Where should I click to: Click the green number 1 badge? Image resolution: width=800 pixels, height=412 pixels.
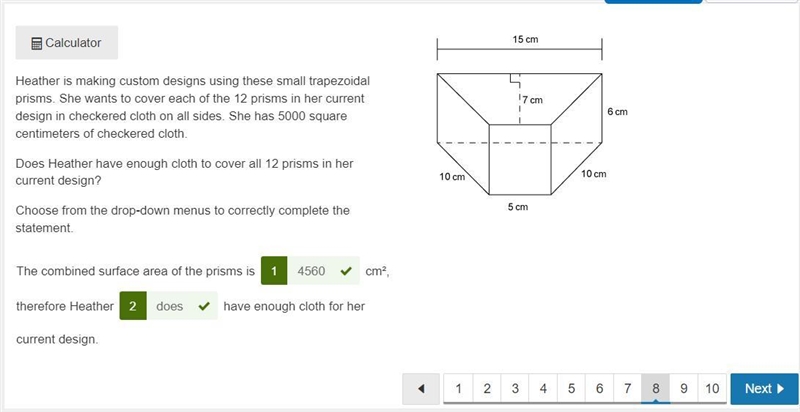[274, 271]
